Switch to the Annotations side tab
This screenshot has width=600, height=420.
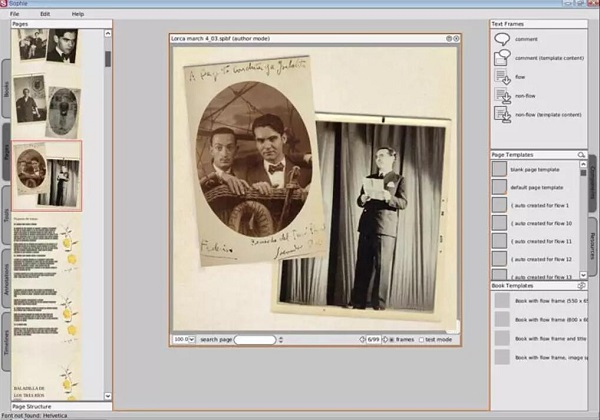(6, 279)
